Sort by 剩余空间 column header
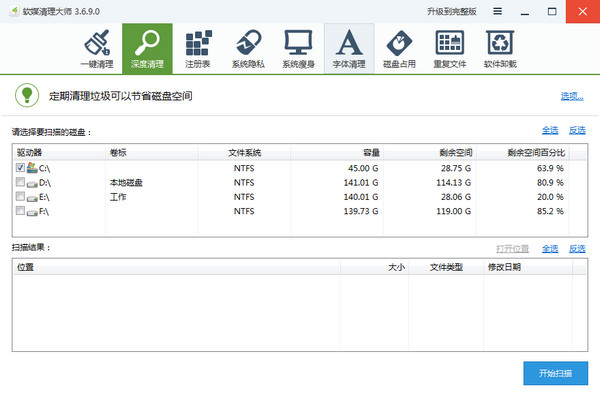Viewport: 600px width, 395px height. [x=430, y=153]
